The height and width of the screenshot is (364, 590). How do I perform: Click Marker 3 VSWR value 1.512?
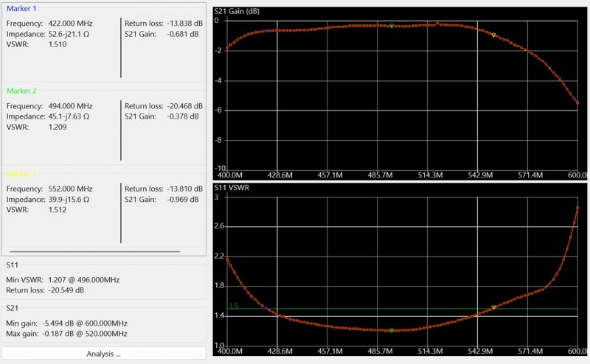coord(58,209)
